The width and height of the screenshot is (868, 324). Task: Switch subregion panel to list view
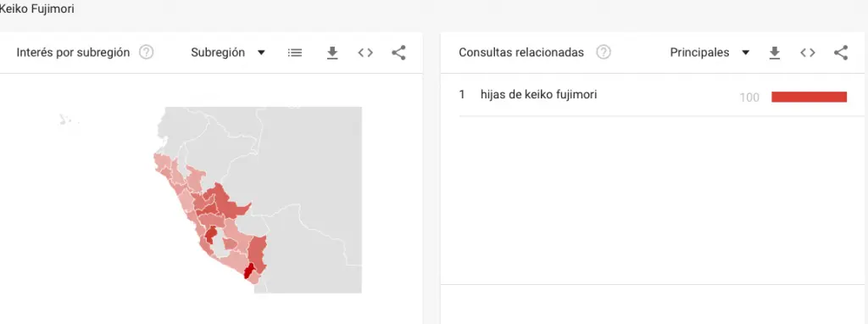(x=295, y=53)
